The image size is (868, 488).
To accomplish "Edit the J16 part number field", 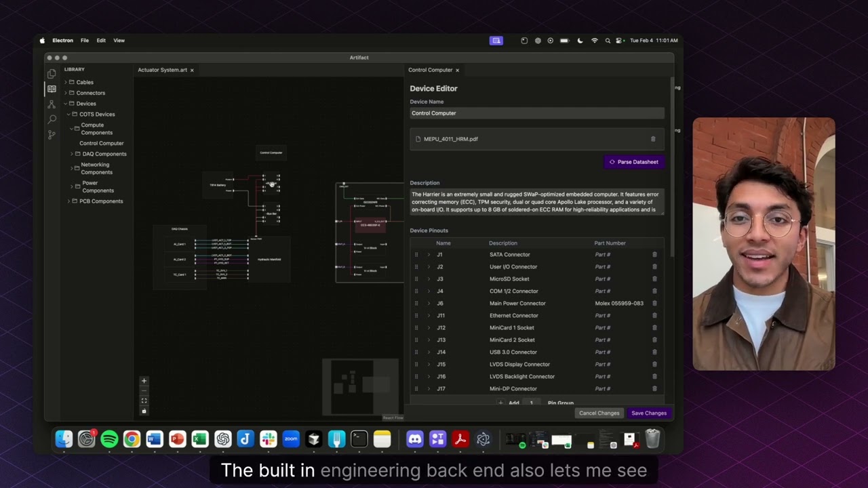I will tap(603, 377).
